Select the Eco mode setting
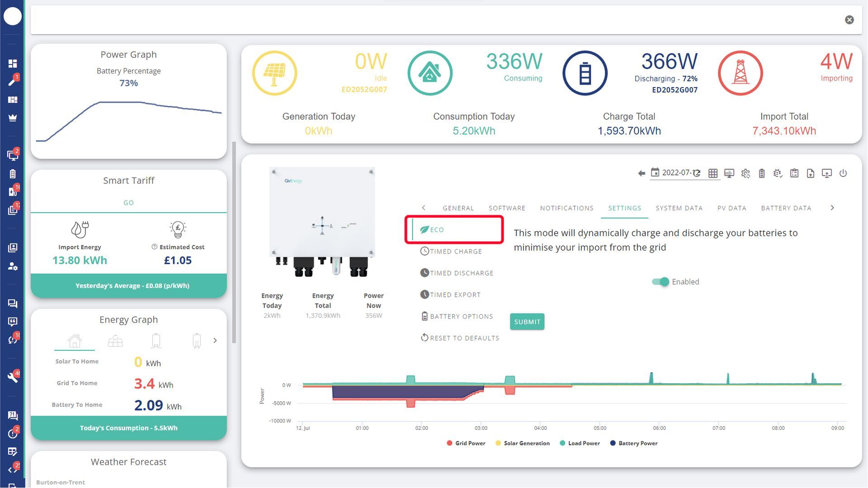The width and height of the screenshot is (868, 488). pyautogui.click(x=454, y=230)
